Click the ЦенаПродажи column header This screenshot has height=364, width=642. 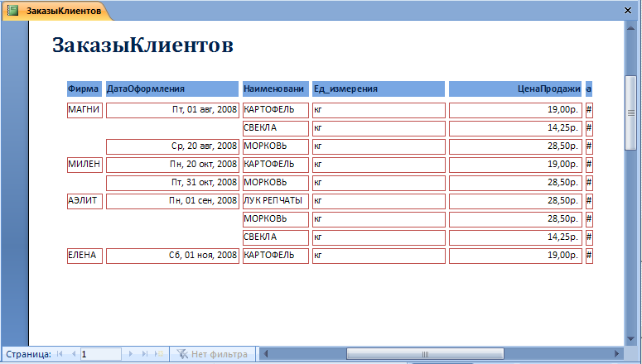tap(515, 89)
